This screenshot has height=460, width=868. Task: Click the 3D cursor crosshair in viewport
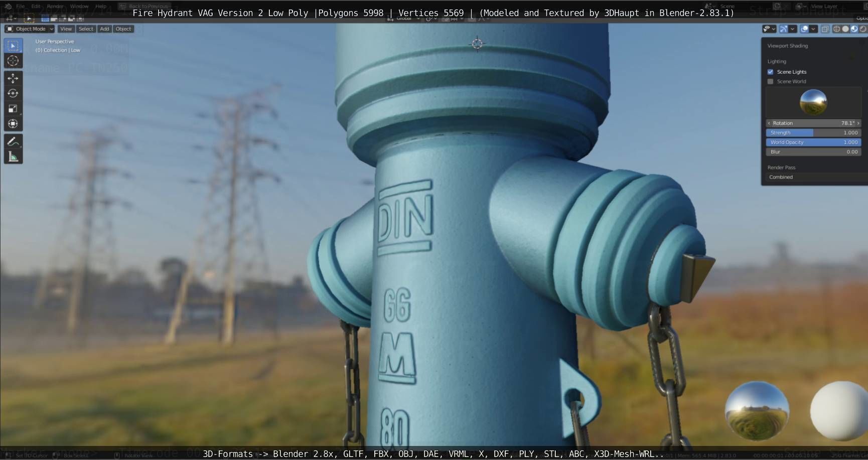click(x=477, y=44)
